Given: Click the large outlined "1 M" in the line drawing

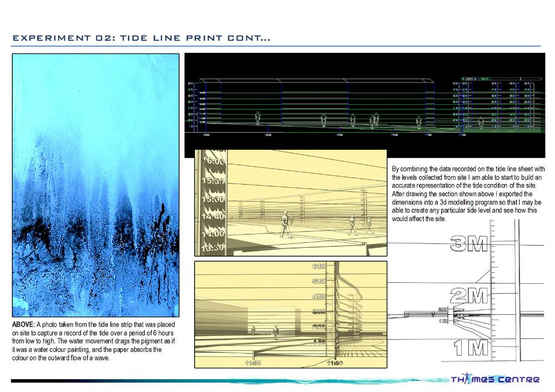Looking at the screenshot, I should [471, 347].
